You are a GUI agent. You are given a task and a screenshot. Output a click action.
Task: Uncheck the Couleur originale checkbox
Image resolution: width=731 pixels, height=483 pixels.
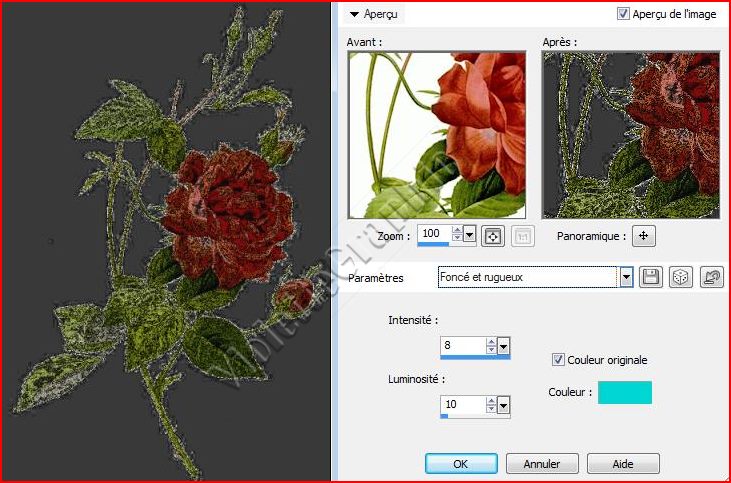(559, 360)
